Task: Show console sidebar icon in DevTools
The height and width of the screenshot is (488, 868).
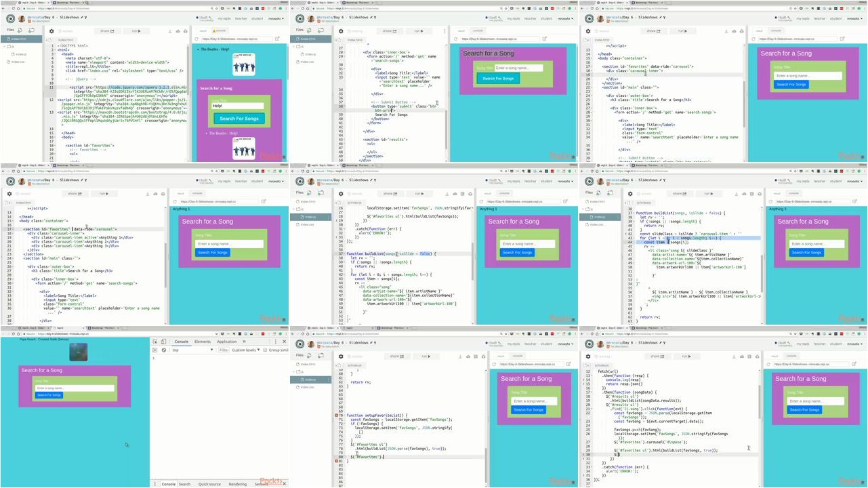Action: click(x=156, y=350)
